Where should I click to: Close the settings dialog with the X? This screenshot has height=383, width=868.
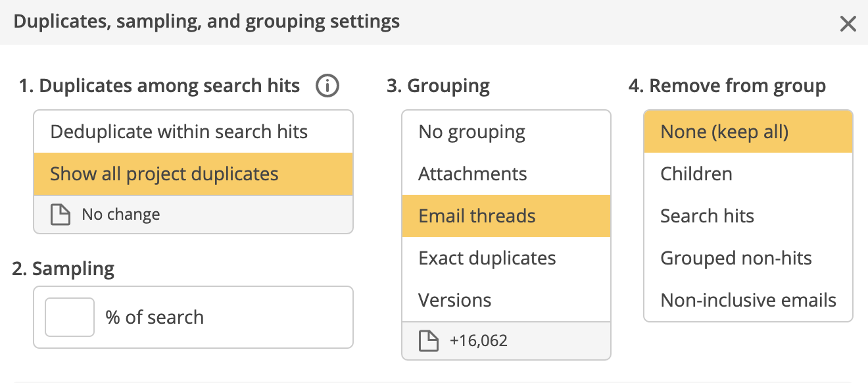click(848, 24)
